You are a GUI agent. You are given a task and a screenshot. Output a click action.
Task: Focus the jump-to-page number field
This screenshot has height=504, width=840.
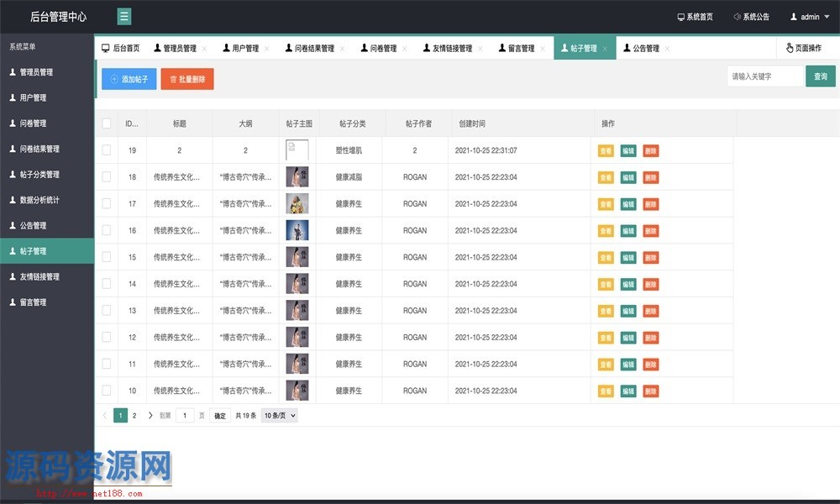[x=185, y=415]
